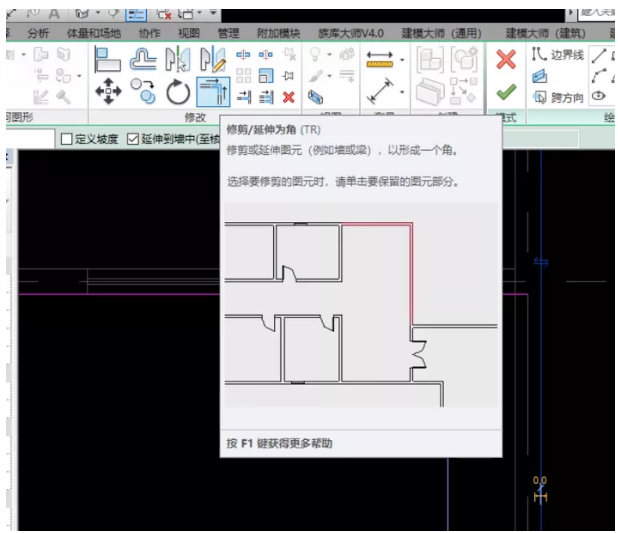Open the 族库大师V4.0 ribbon tab
Image resolution: width=618 pixels, height=533 pixels.
(x=351, y=33)
